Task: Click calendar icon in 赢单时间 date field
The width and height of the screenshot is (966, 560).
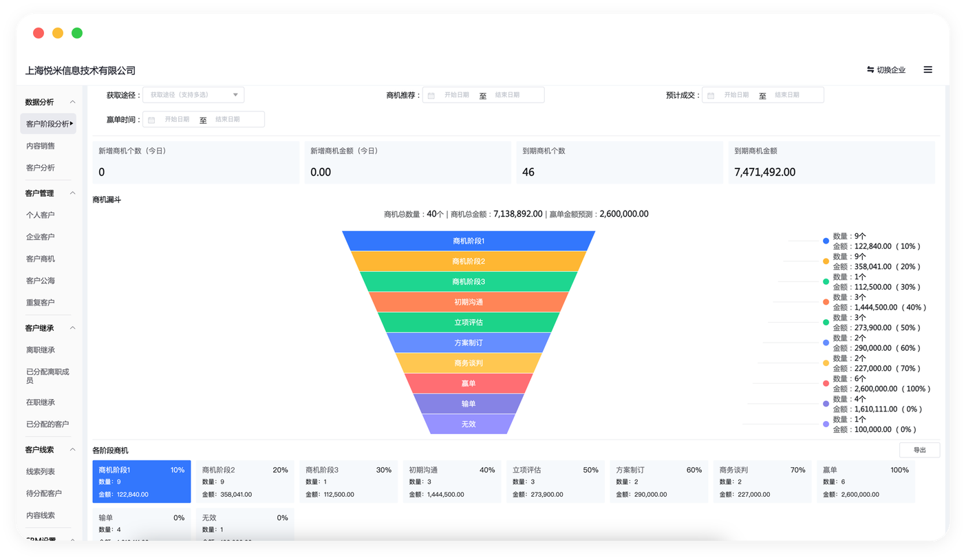Action: pyautogui.click(x=151, y=120)
